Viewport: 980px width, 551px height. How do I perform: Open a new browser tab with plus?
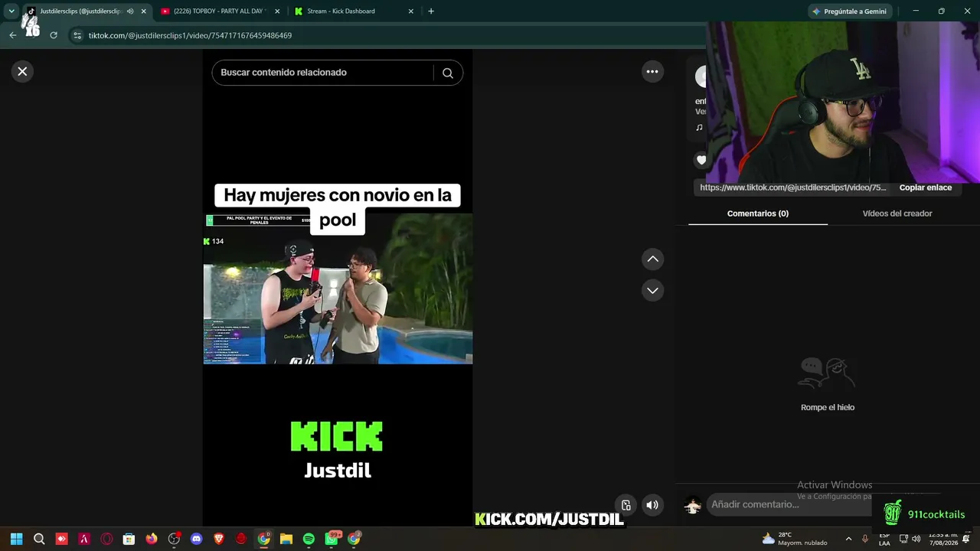click(x=431, y=11)
